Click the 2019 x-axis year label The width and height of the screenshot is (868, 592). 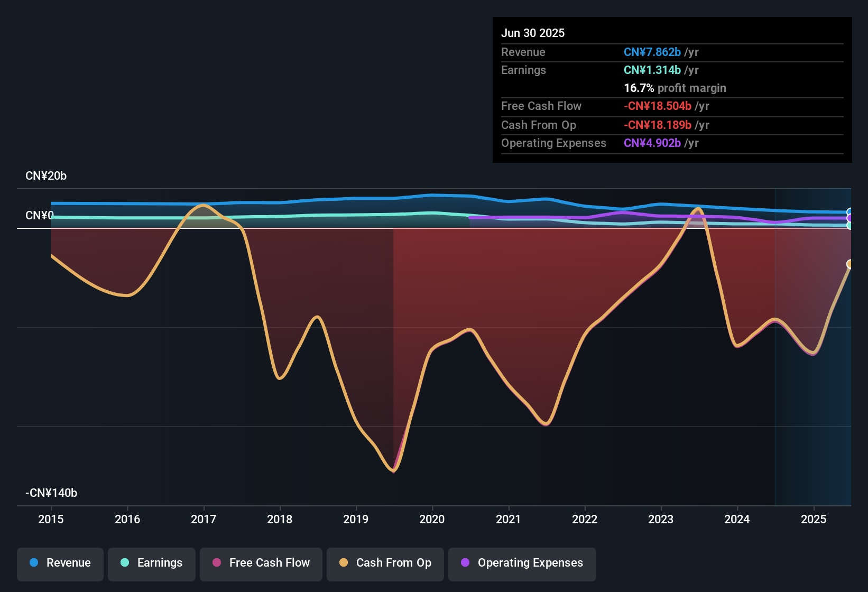[x=356, y=519]
